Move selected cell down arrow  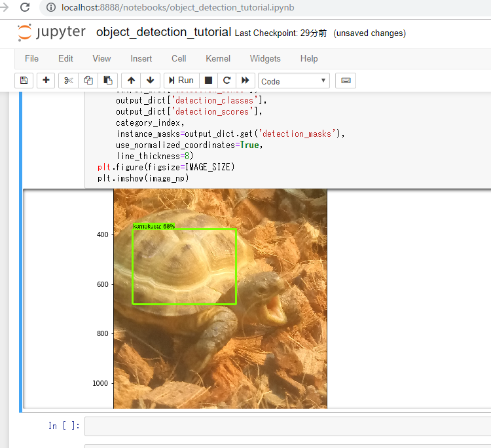click(151, 81)
